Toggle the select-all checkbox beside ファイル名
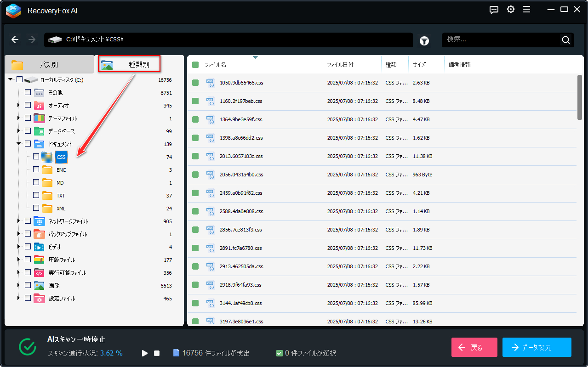 [x=195, y=65]
